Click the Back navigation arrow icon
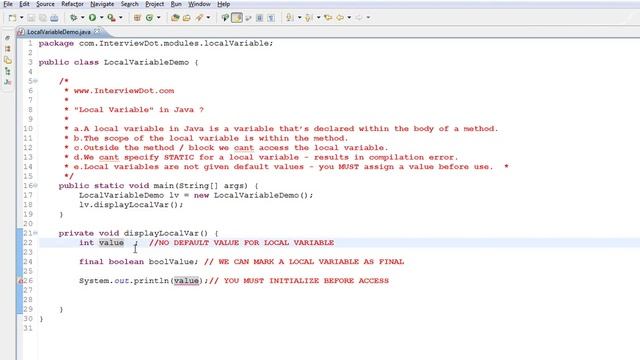Screen dimensions: 640x360 [x=340, y=18]
